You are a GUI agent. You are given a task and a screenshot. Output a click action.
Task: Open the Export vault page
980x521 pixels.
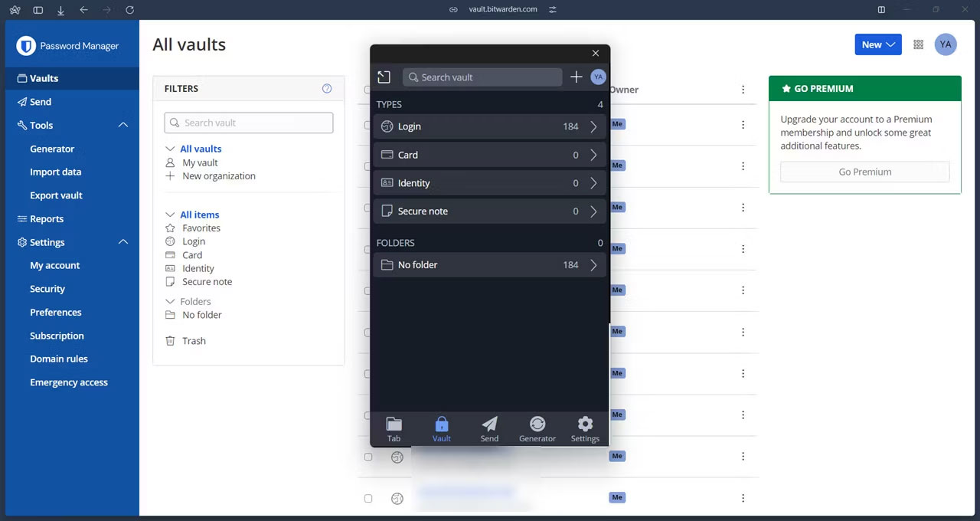click(x=56, y=195)
